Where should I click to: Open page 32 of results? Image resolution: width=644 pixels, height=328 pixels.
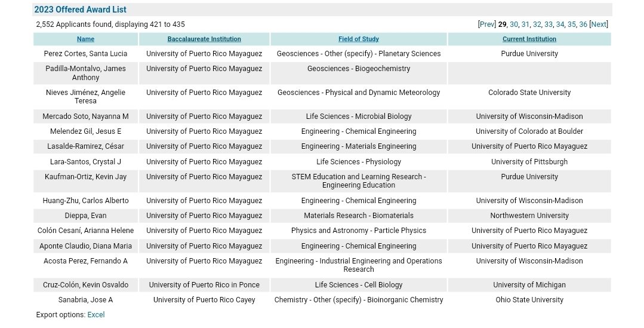pos(537,24)
